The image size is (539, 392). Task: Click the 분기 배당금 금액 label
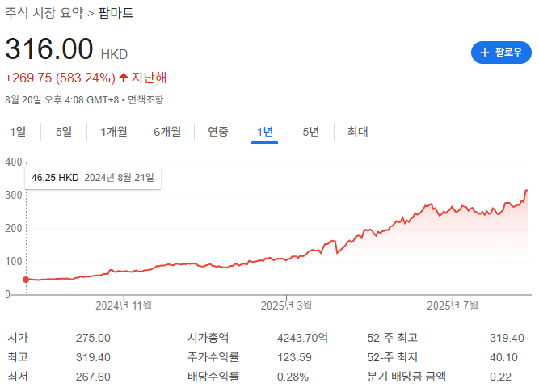point(406,377)
